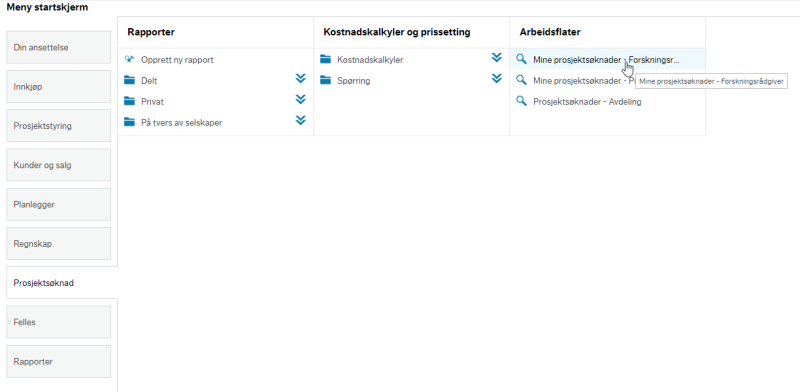Viewport: 800px width, 392px height.
Task: Open the Delt reports folder
Action: pyautogui.click(x=149, y=81)
